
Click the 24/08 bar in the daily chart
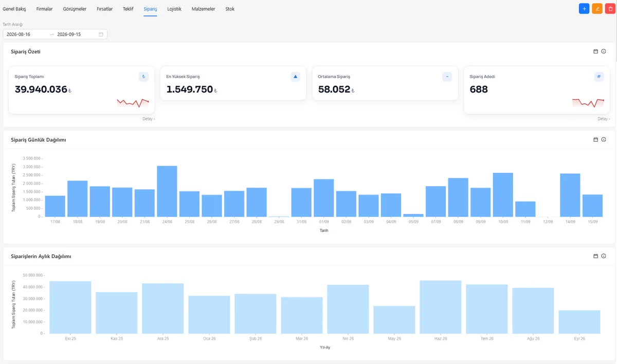point(167,191)
